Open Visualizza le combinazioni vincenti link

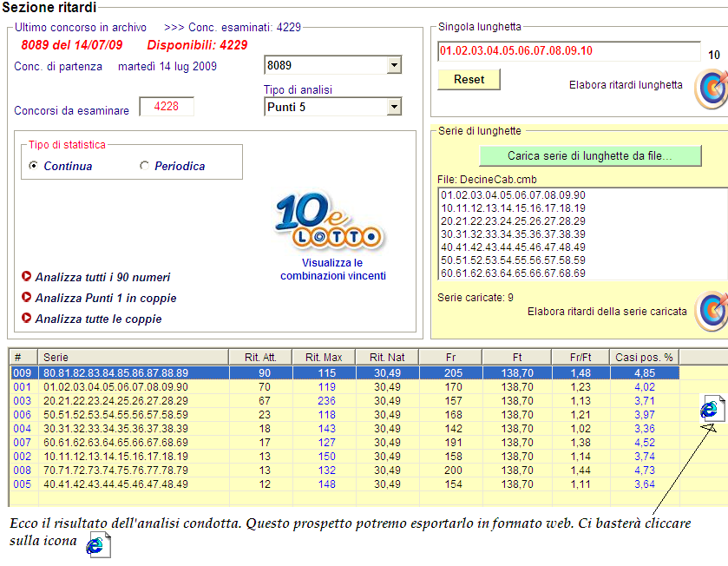(x=332, y=269)
